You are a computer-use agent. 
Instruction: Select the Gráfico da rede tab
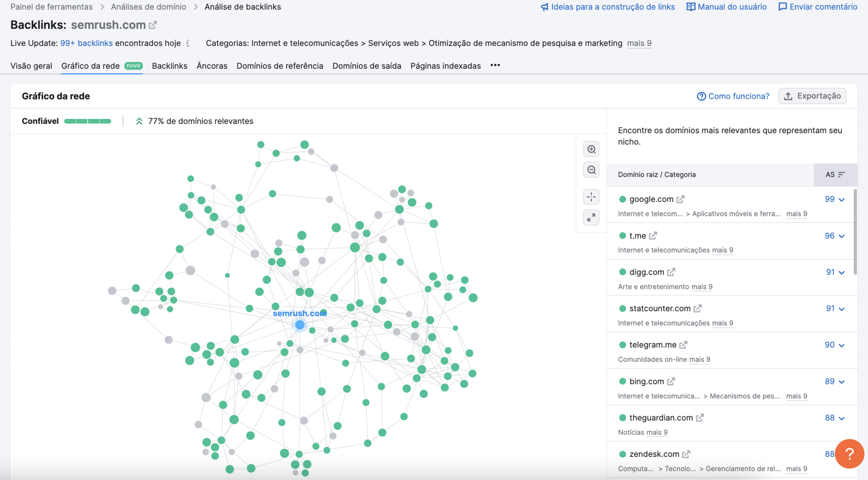point(102,66)
